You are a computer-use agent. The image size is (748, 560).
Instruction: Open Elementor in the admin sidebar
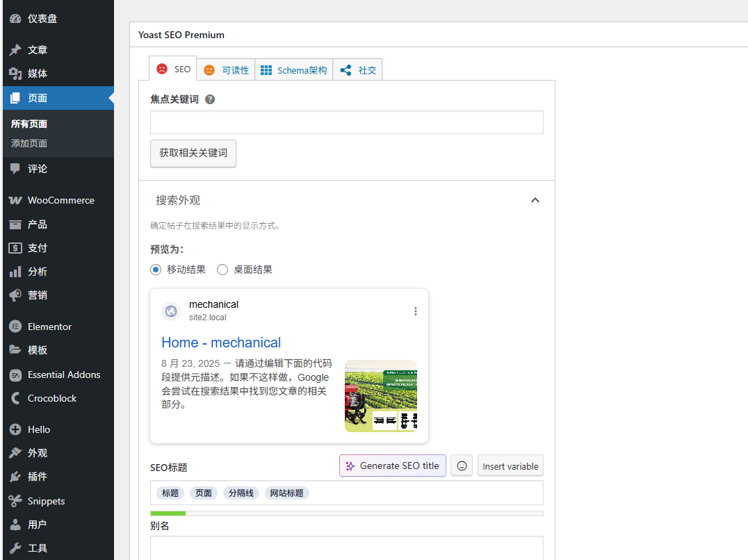tap(49, 327)
